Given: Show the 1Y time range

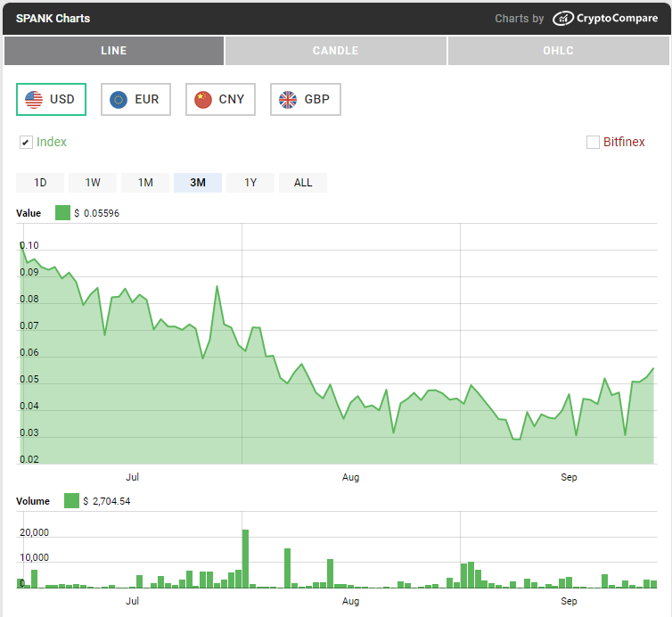Looking at the screenshot, I should point(250,183).
